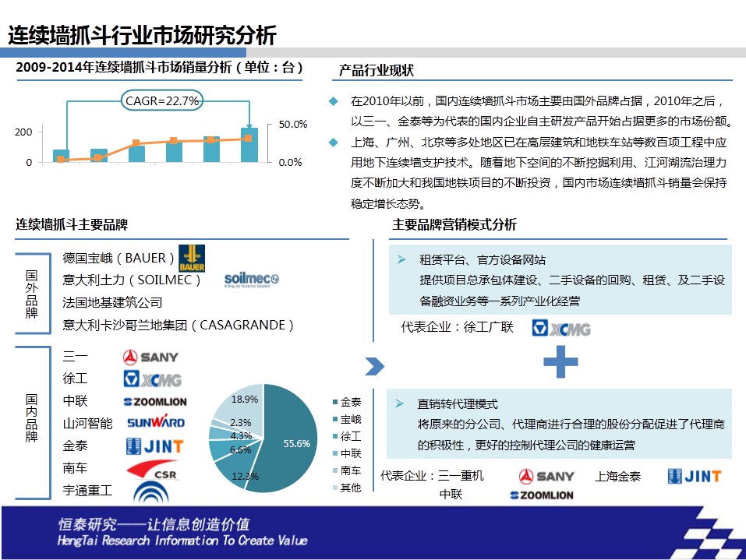Click the blue arc logo beside 宇通重工
The height and width of the screenshot is (560, 746).
click(x=150, y=491)
